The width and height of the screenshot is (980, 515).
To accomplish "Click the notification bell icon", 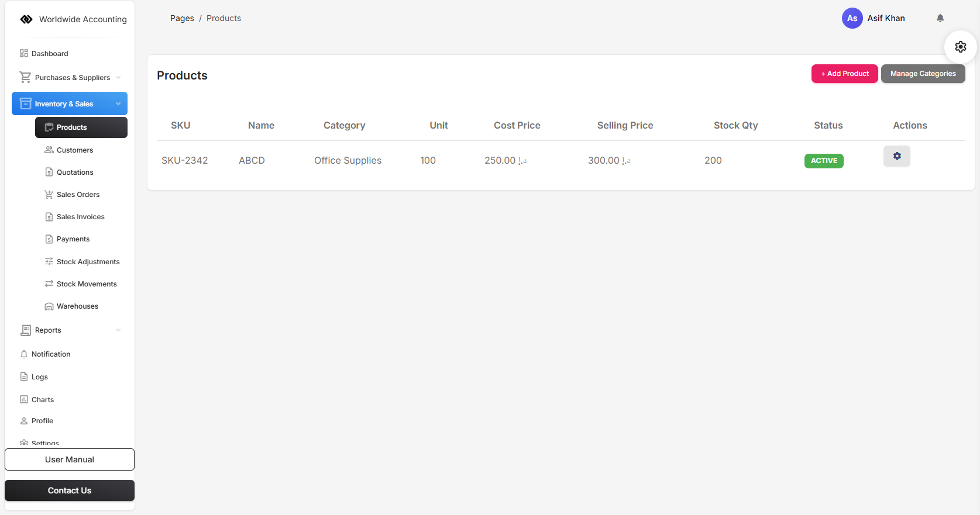I will click(x=940, y=18).
